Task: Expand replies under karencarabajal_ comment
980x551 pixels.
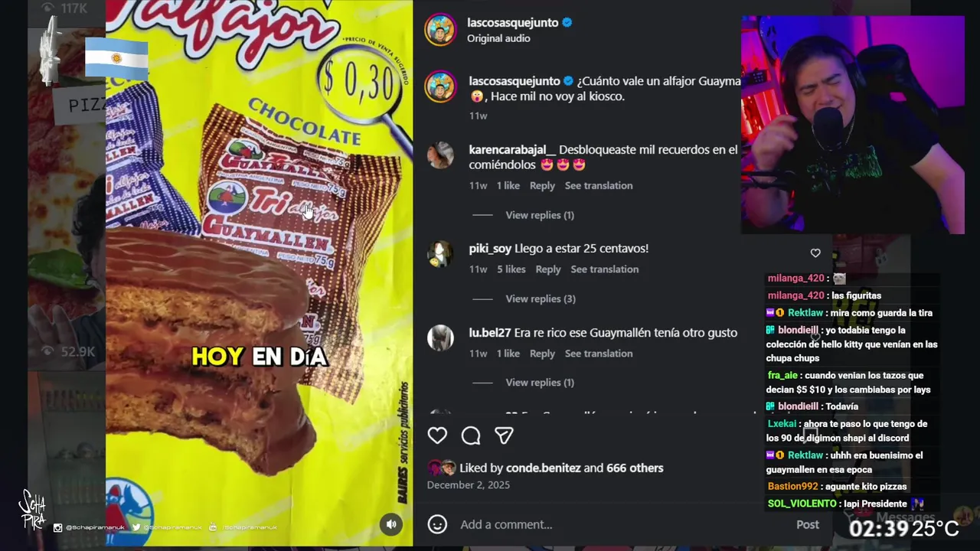Action: pyautogui.click(x=540, y=215)
